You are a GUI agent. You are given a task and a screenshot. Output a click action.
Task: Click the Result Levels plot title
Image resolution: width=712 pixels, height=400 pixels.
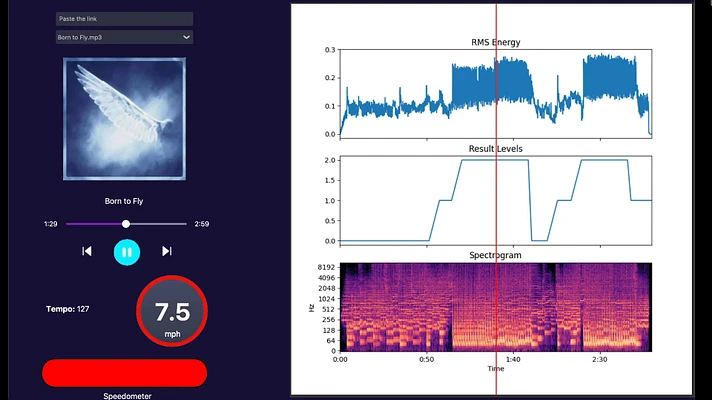pos(495,149)
